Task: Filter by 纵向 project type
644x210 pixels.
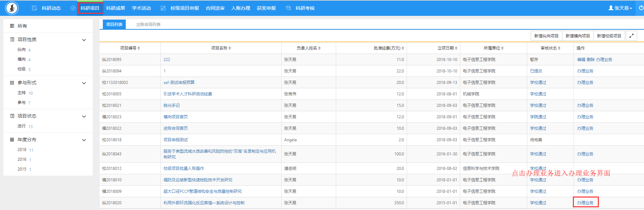Action: (x=22, y=50)
